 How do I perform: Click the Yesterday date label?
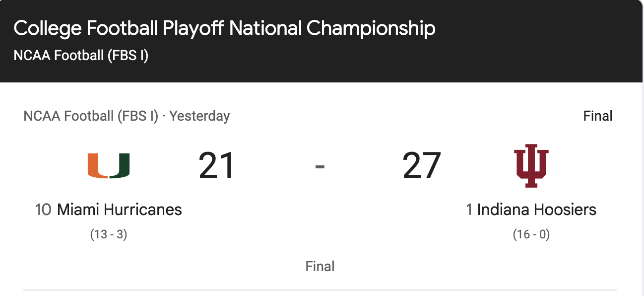coord(199,116)
